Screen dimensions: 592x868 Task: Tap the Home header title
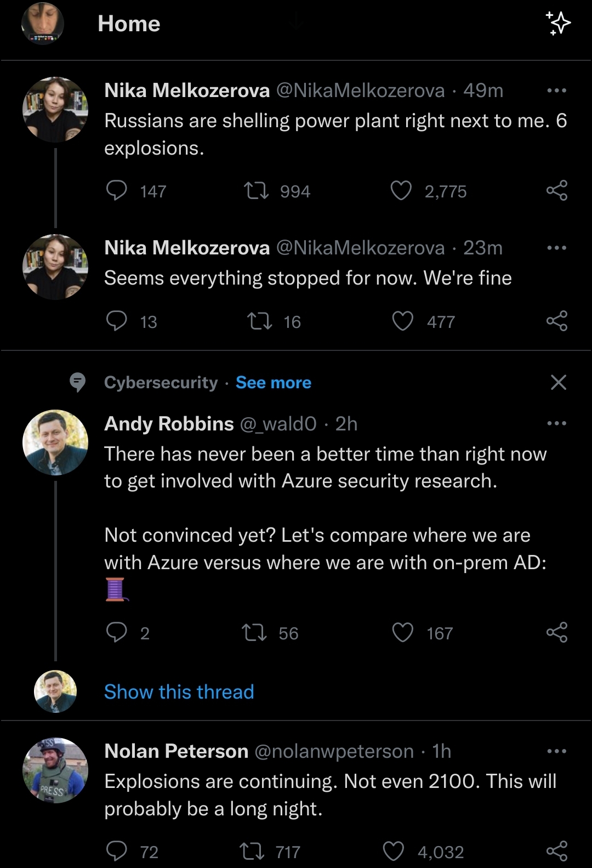coord(129,24)
